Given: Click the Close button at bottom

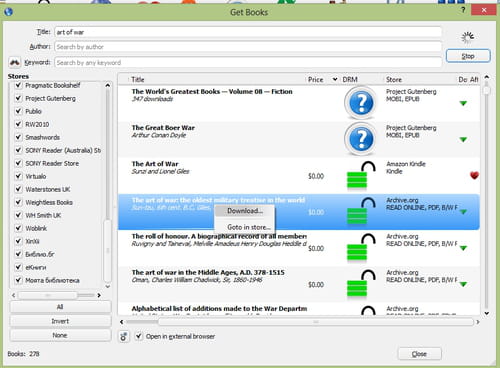Looking at the screenshot, I should pyautogui.click(x=419, y=354).
